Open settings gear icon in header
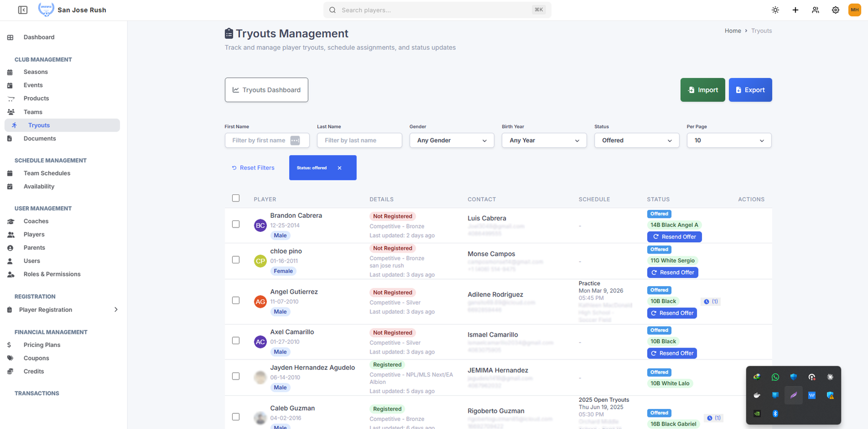The width and height of the screenshot is (868, 429). coord(835,10)
